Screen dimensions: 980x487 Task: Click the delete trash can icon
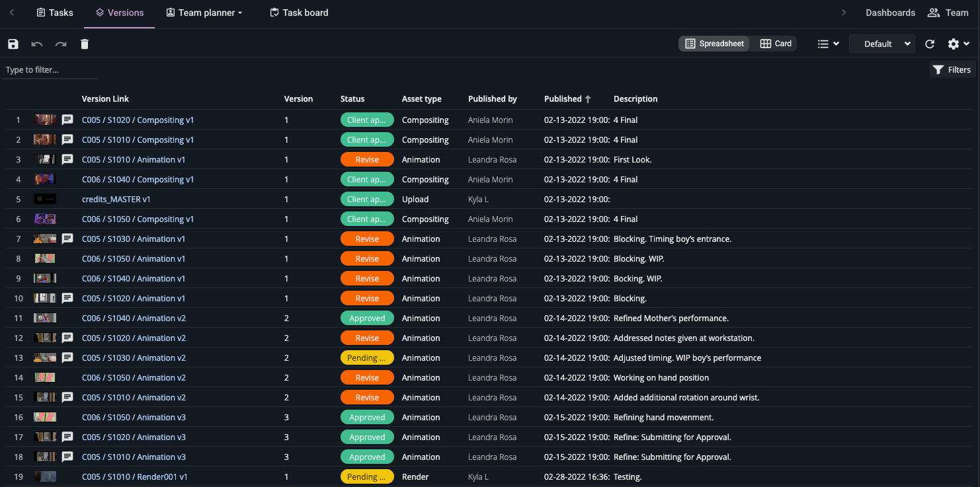[85, 44]
